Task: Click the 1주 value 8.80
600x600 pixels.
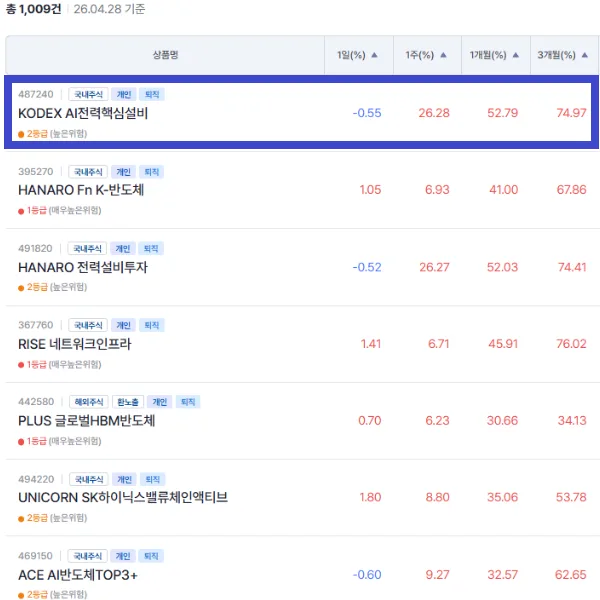Action: point(437,497)
